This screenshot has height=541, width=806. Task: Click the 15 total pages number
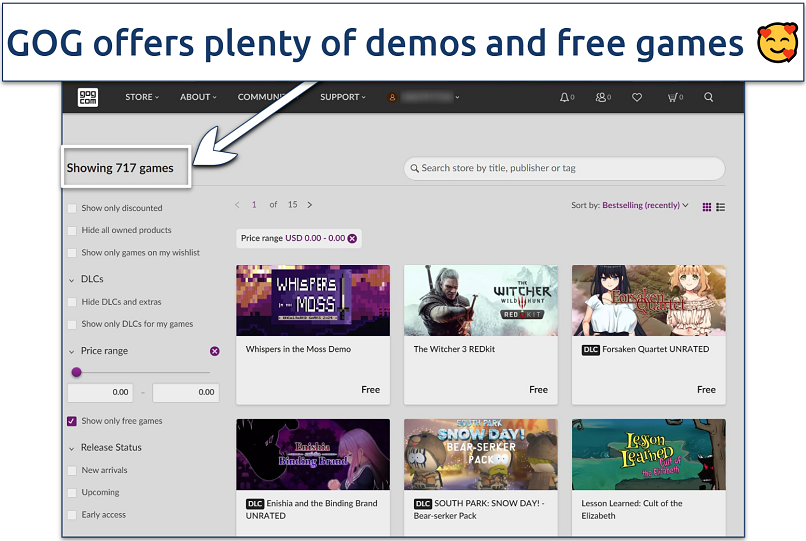292,205
